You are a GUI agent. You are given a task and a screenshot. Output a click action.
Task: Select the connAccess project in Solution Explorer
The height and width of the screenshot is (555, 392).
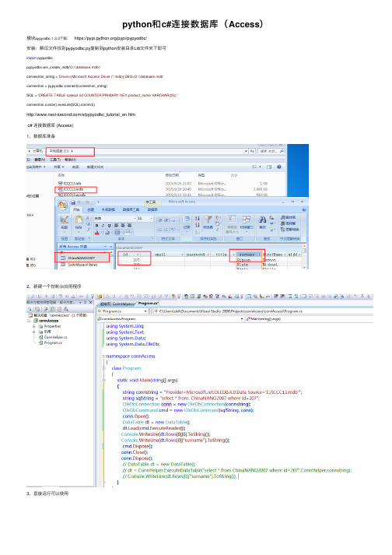49,321
